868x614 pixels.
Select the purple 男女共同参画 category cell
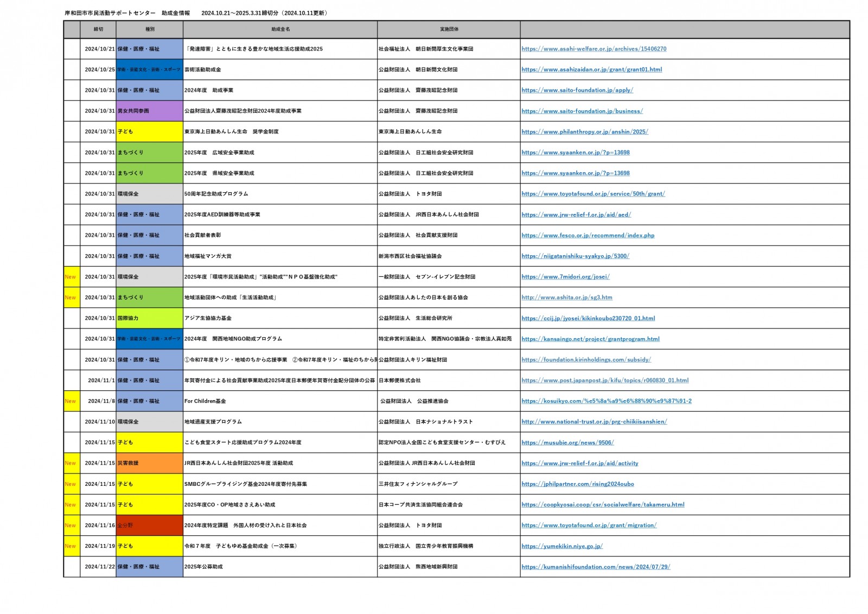coord(149,111)
